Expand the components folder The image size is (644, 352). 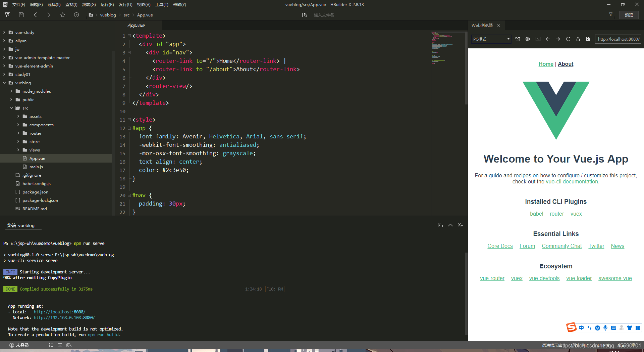point(18,125)
